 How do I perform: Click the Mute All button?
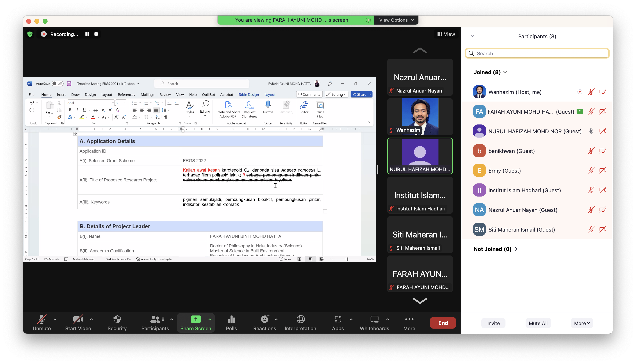click(x=538, y=323)
